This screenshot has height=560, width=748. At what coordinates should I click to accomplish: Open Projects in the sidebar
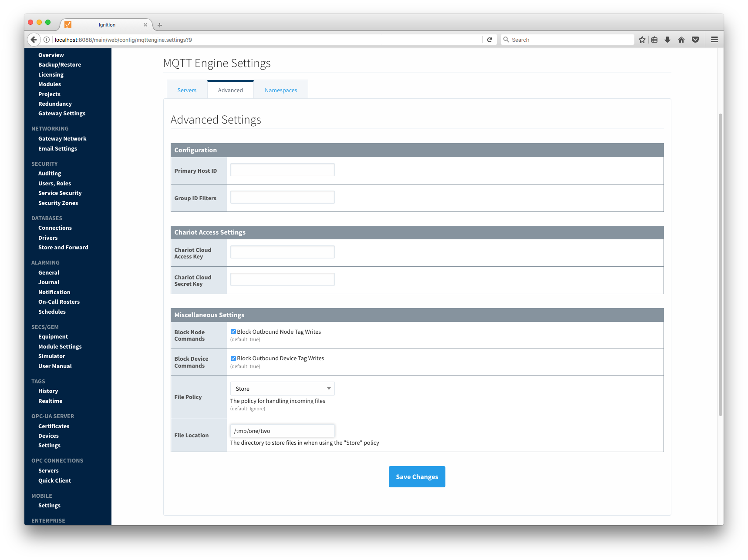(x=49, y=94)
